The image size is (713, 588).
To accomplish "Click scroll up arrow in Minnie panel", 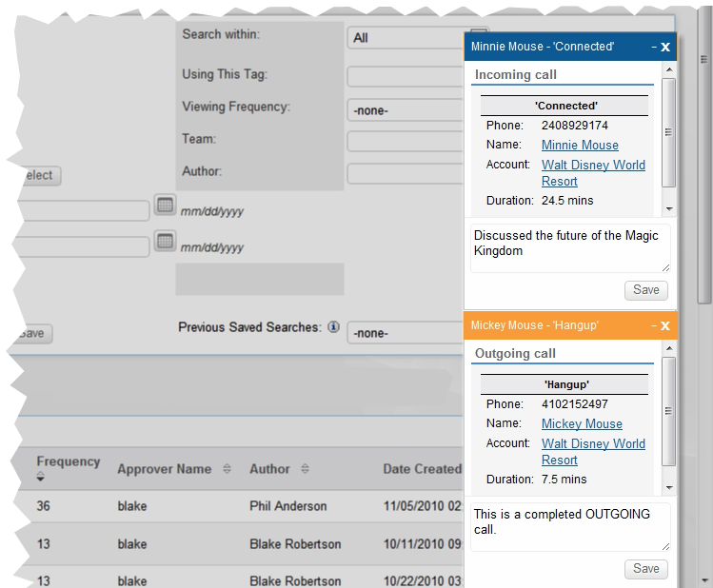I will 669,69.
